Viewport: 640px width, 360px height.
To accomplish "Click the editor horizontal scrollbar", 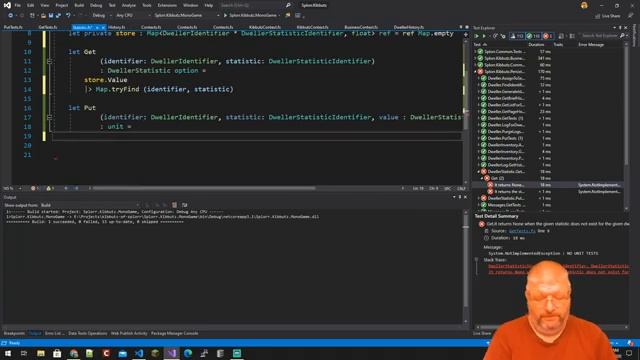I will 204,188.
